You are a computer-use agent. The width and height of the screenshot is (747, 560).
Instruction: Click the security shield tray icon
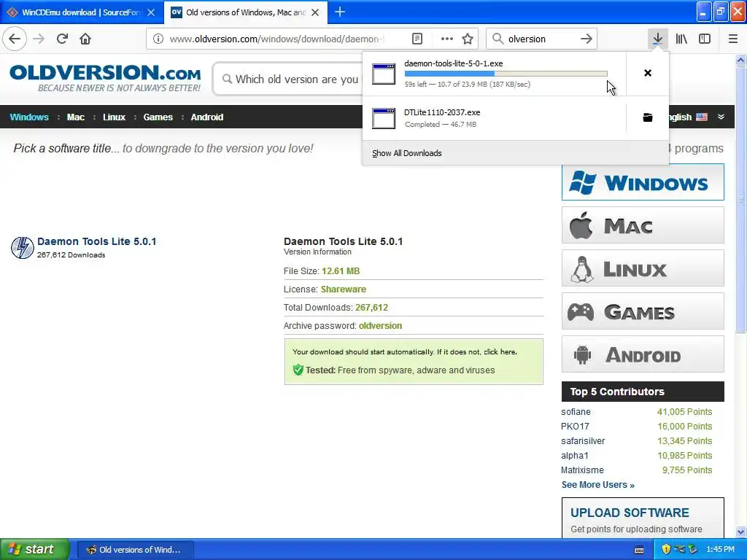coord(666,549)
